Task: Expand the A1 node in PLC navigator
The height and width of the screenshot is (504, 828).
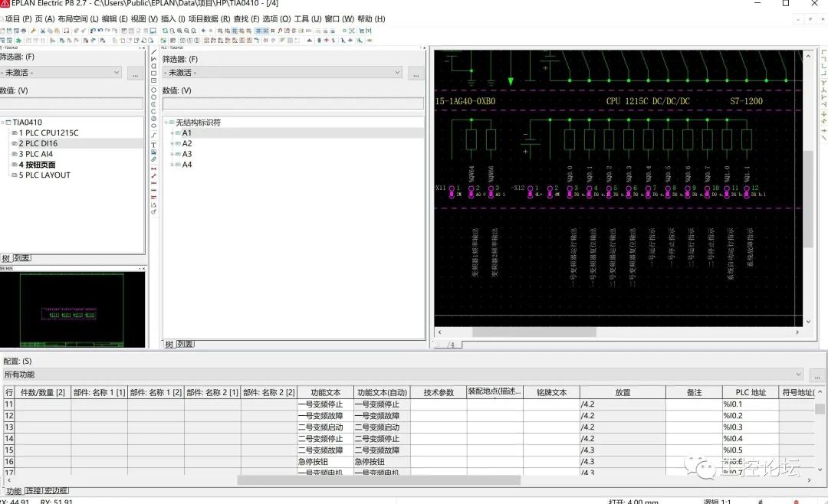Action: tap(172, 133)
